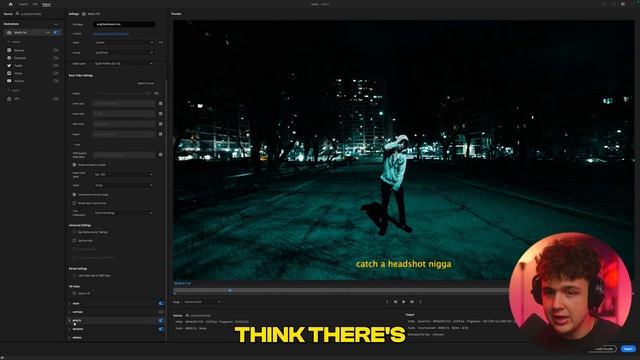
Task: Expand the Captions settings section
Action: (70, 312)
